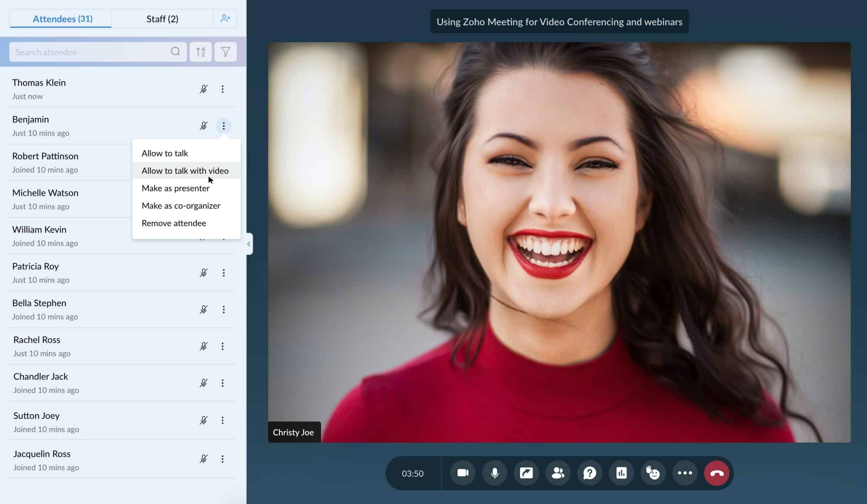Toggle mute for Thomas Klein

pyautogui.click(x=204, y=89)
